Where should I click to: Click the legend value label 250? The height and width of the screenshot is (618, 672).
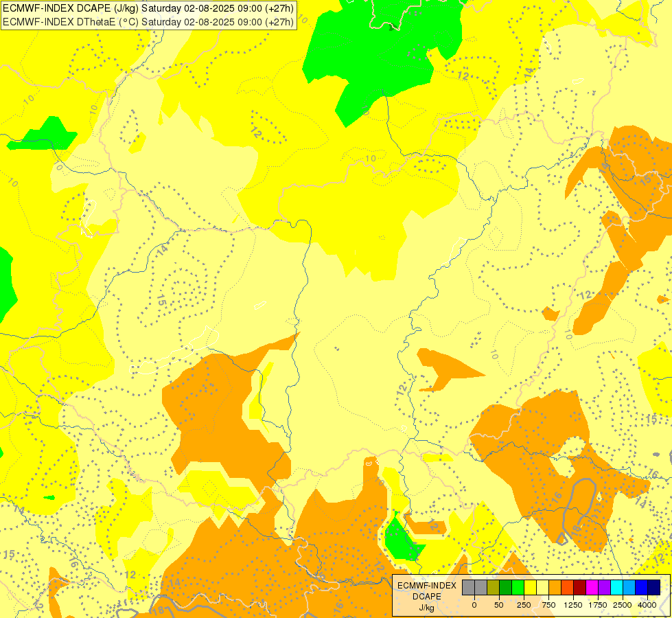click(524, 605)
